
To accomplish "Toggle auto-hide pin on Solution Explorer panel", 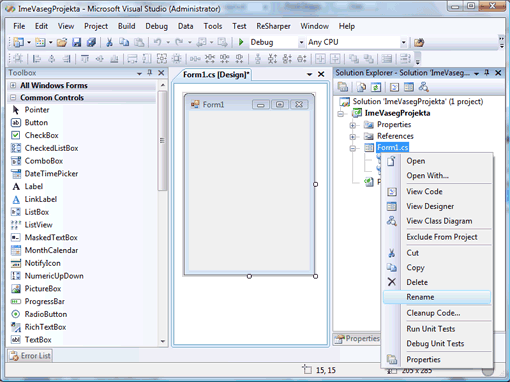I will pyautogui.click(x=487, y=73).
